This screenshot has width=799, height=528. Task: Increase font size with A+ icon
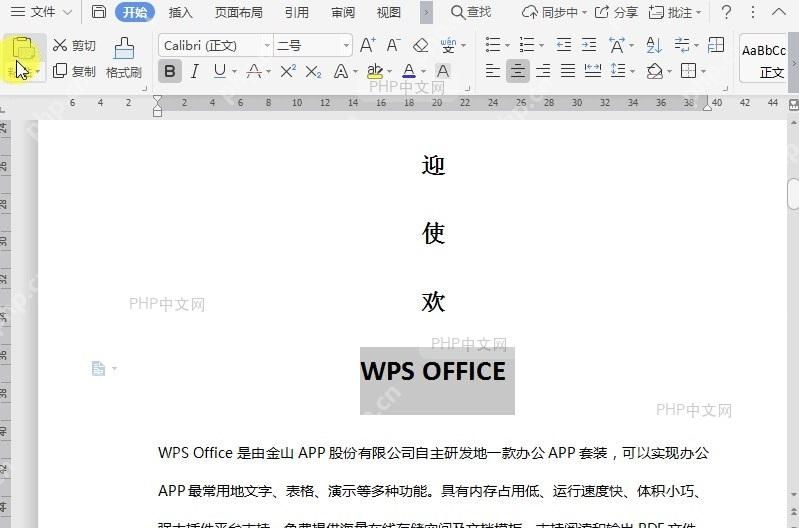click(367, 45)
